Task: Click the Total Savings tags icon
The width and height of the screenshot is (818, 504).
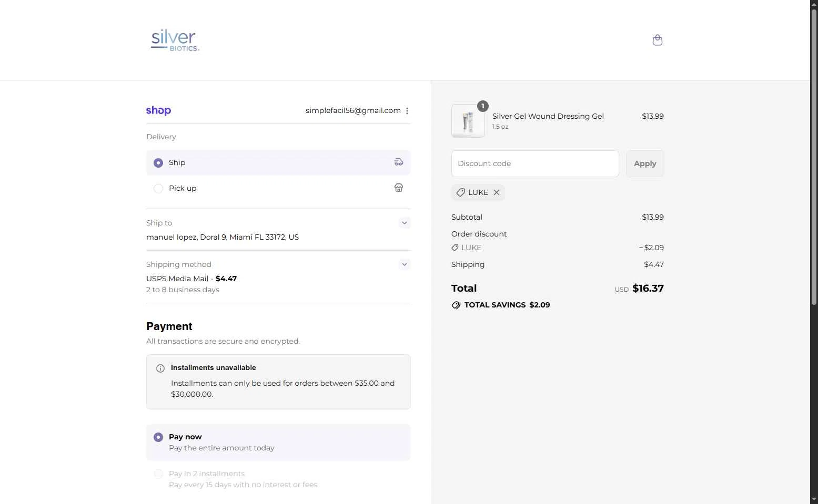Action: [x=456, y=305]
